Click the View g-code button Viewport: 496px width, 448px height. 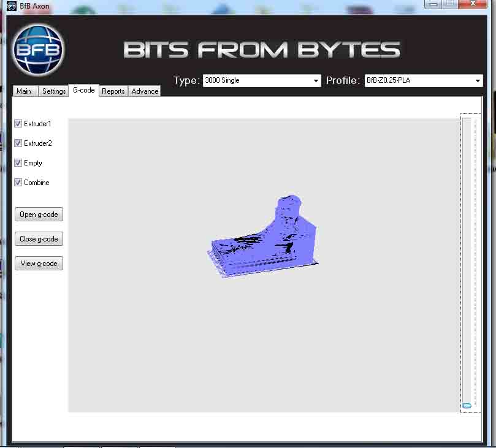(x=39, y=264)
